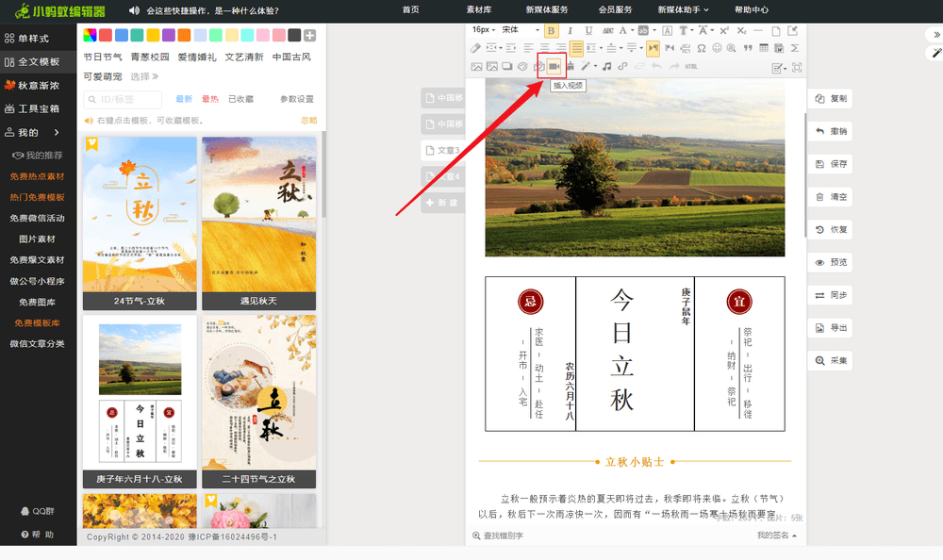
Task: Select the red color swatch
Action: (x=106, y=36)
